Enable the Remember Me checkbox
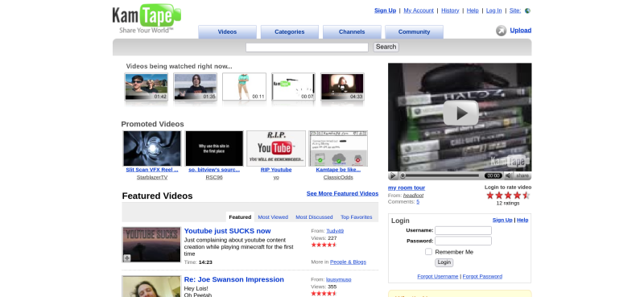The height and width of the screenshot is (297, 644). tap(428, 252)
